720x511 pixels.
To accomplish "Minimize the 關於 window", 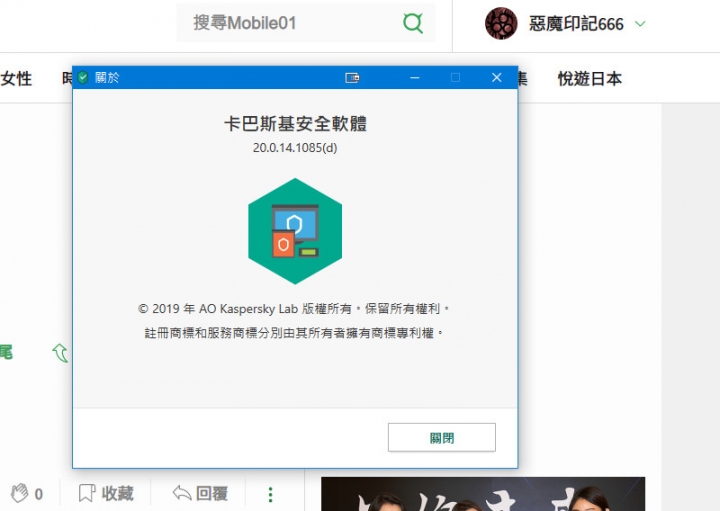I will pyautogui.click(x=415, y=78).
